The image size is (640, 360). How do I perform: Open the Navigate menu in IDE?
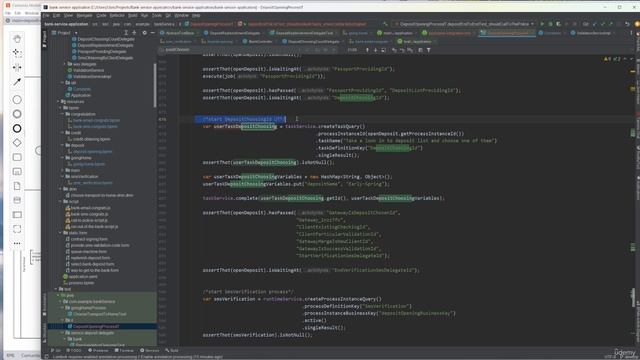84,16
